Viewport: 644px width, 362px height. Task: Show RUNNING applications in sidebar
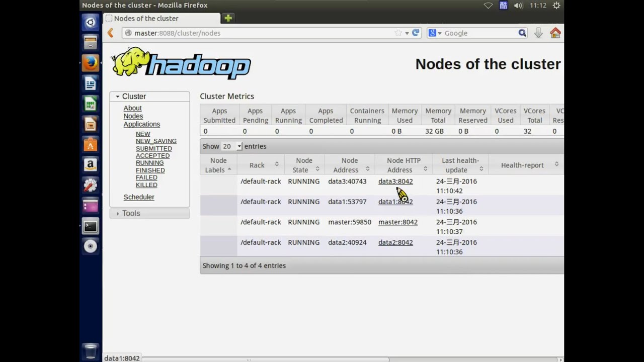tap(149, 163)
